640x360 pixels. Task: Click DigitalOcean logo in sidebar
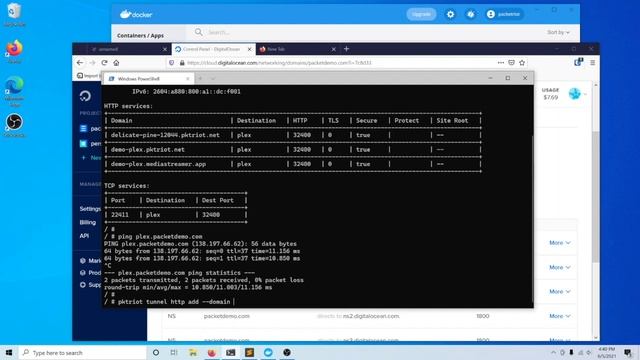(x=85, y=96)
